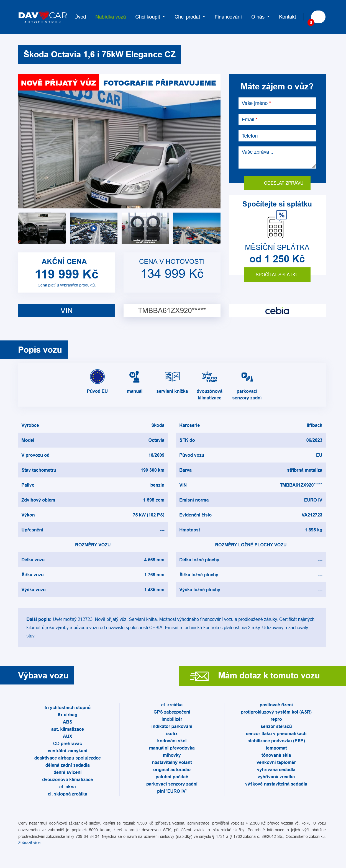Image resolution: width=346 pixels, height=868 pixels.
Task: Play the video thumbnail of car lot
Action: click(x=93, y=228)
